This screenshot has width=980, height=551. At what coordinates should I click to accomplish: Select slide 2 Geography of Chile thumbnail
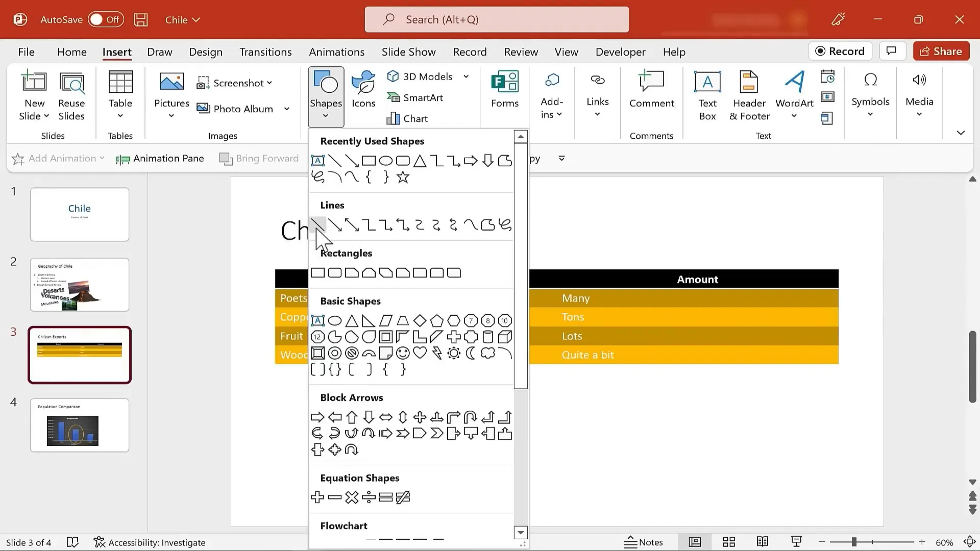pos(80,285)
